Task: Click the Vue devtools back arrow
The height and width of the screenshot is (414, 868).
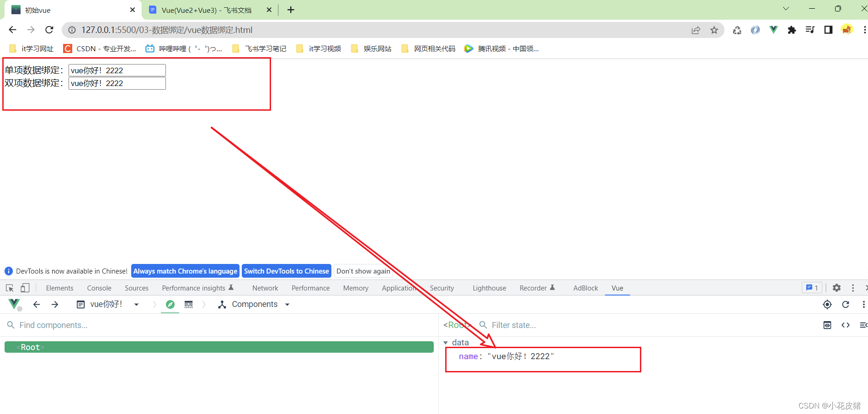Action: coord(37,304)
